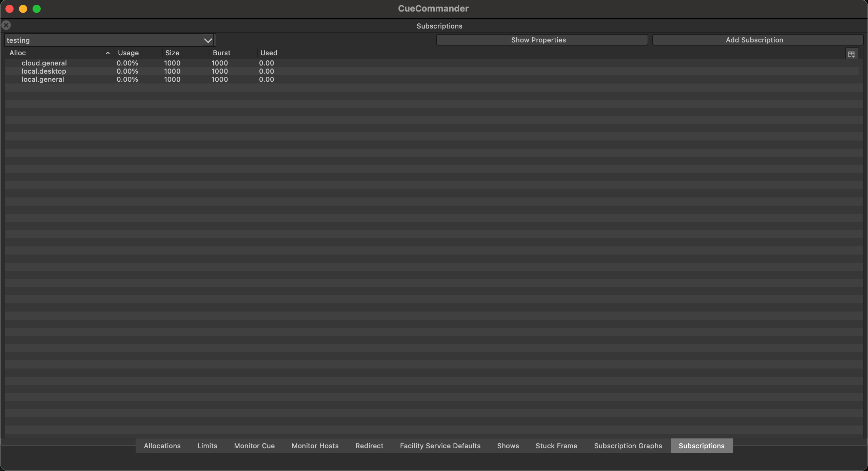The width and height of the screenshot is (868, 471).
Task: Sort by the Used column header
Action: pyautogui.click(x=269, y=53)
